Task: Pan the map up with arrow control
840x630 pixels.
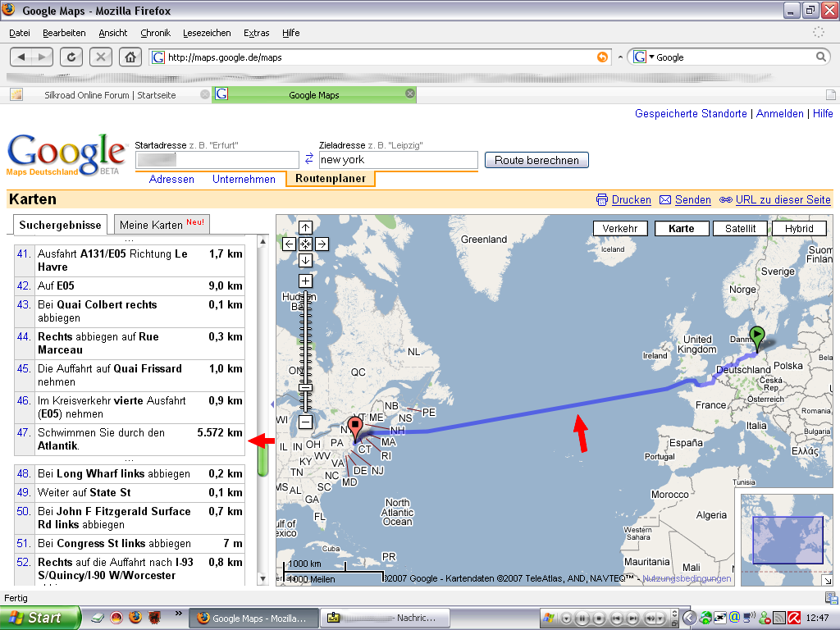Action: [x=305, y=227]
